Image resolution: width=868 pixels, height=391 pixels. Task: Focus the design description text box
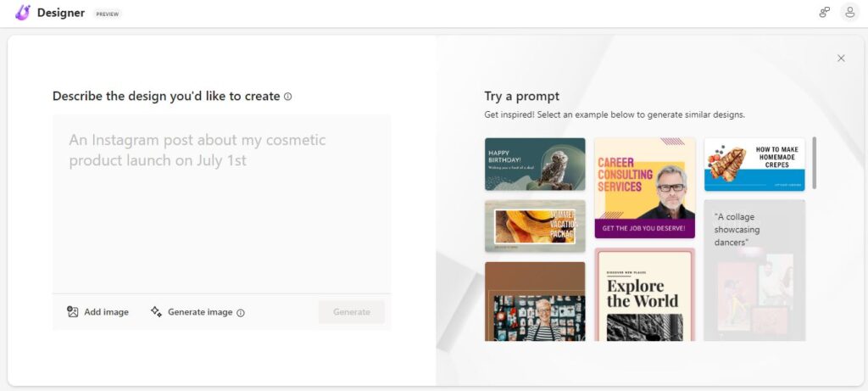click(221, 204)
